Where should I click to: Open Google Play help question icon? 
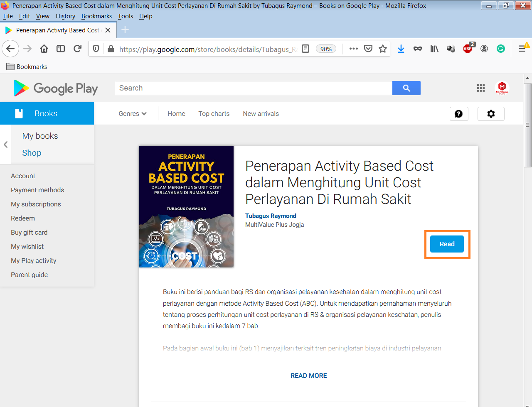click(x=458, y=114)
